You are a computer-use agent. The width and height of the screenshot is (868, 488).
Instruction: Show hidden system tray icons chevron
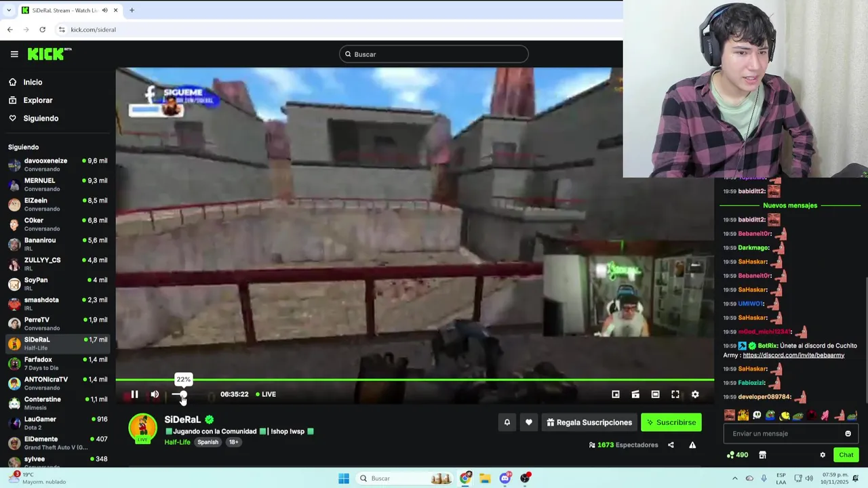734,479
